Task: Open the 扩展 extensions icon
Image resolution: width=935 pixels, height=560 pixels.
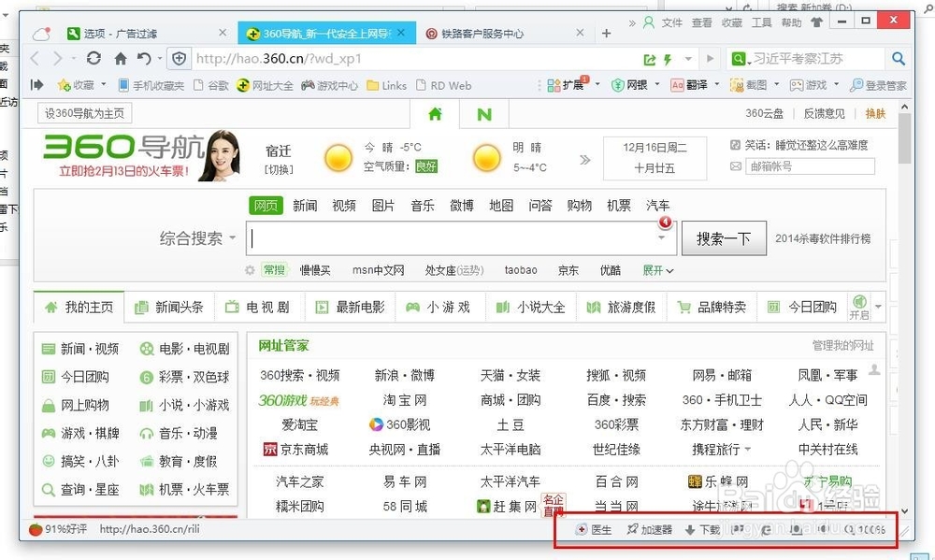Action: [566, 85]
